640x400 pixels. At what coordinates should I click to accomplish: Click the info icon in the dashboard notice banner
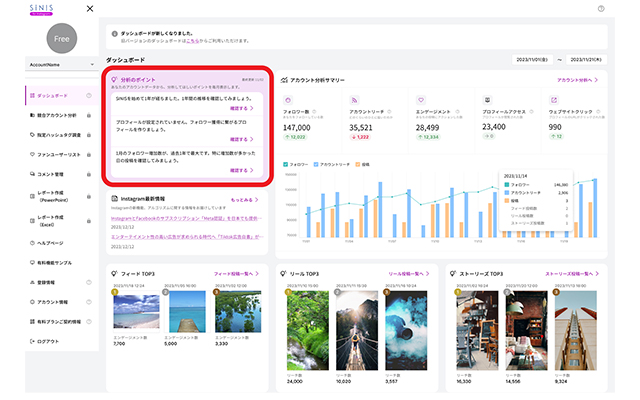[115, 33]
